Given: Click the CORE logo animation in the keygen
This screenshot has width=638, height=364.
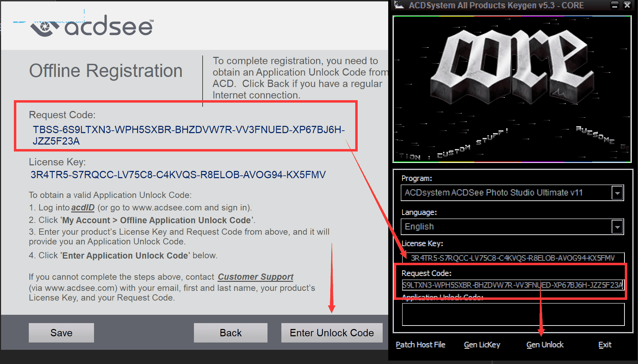Looking at the screenshot, I should point(512,89).
